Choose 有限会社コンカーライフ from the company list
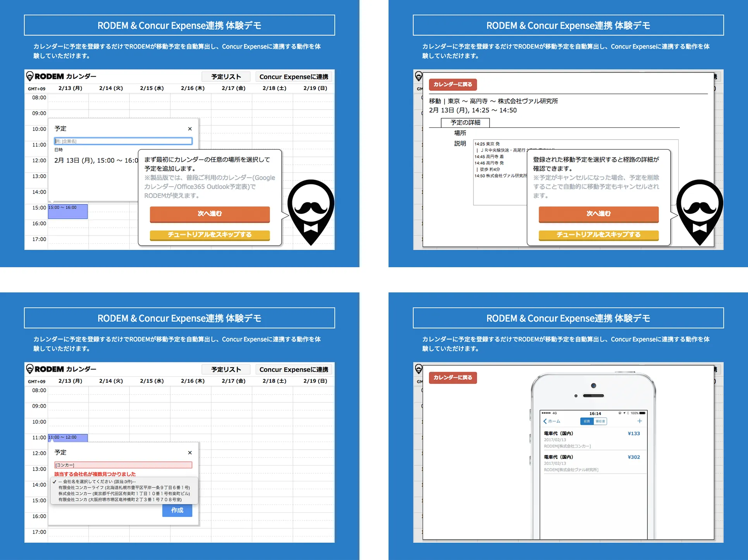This screenshot has height=560, width=748. tap(124, 488)
